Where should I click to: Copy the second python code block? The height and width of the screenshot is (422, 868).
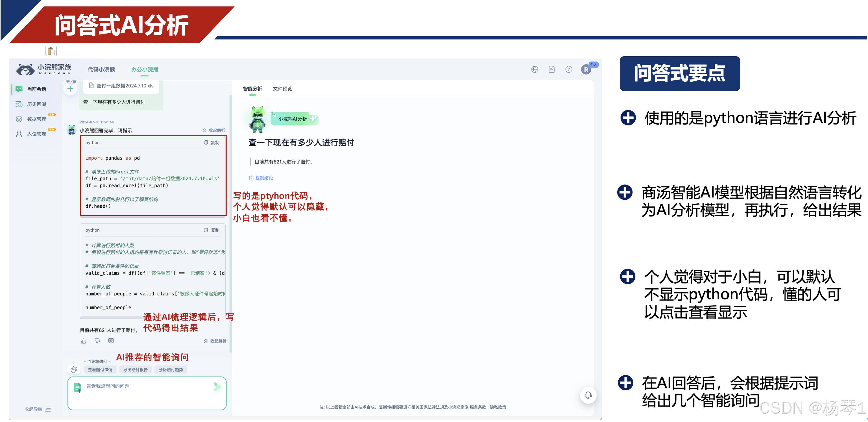coord(211,230)
